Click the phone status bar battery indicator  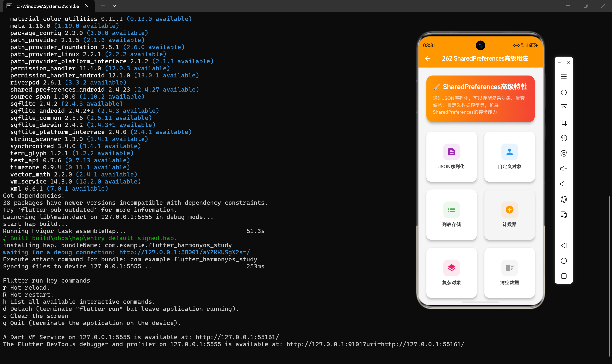(533, 45)
